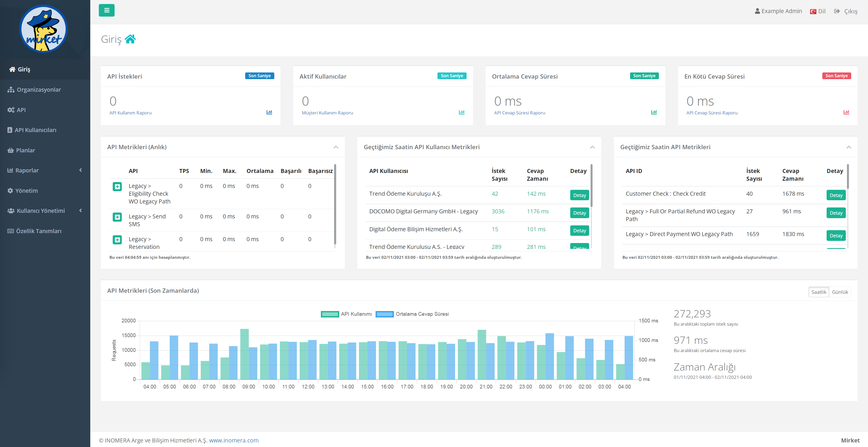Switch the chart to Saatlik view

(x=819, y=292)
